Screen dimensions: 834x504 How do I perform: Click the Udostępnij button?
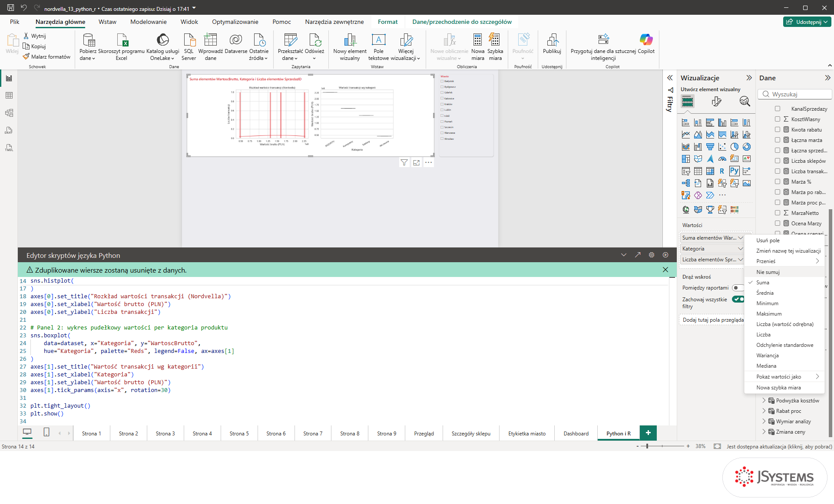[808, 22]
